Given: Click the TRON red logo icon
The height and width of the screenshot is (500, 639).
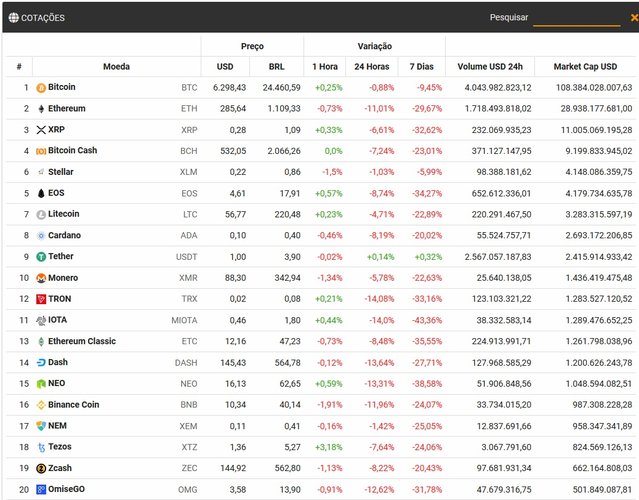Looking at the screenshot, I should pyautogui.click(x=41, y=299).
